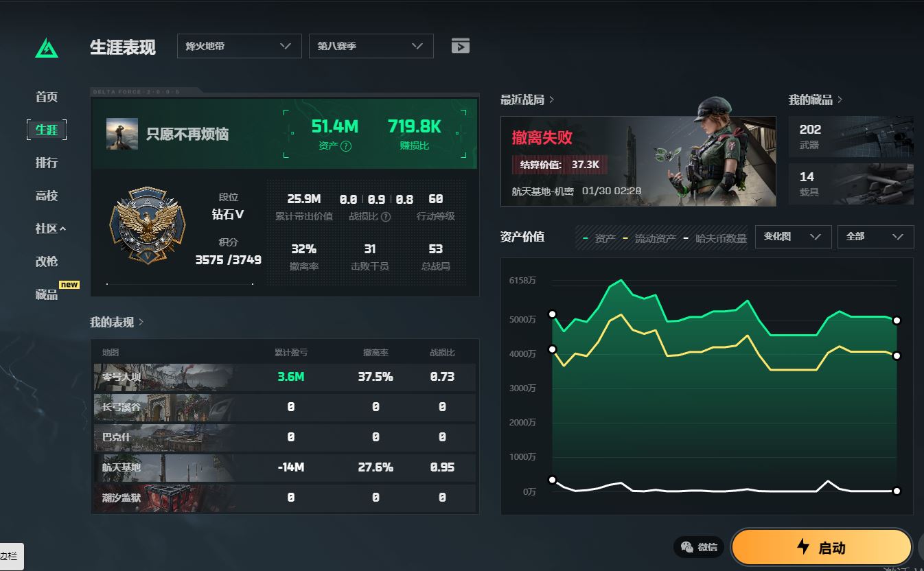Viewport: 924px width, 571px height.
Task: Click the rightmost data point on green asset line
Action: pyautogui.click(x=896, y=321)
